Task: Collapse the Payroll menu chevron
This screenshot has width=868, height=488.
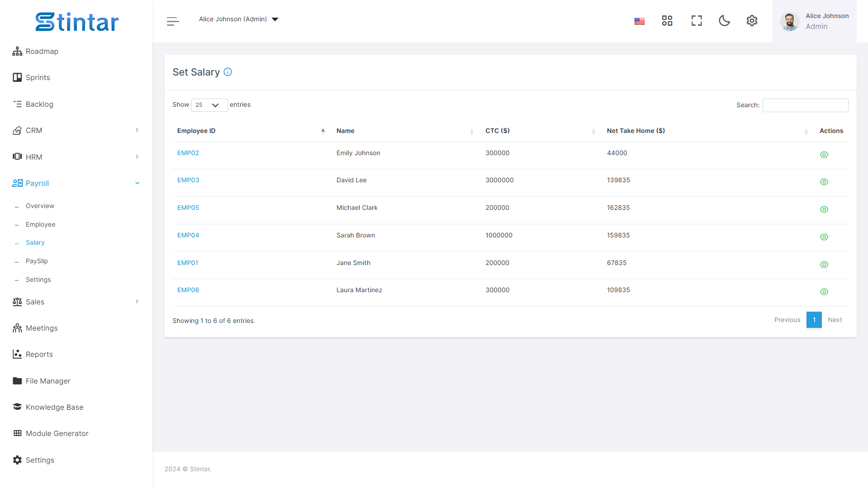Action: pyautogui.click(x=137, y=183)
